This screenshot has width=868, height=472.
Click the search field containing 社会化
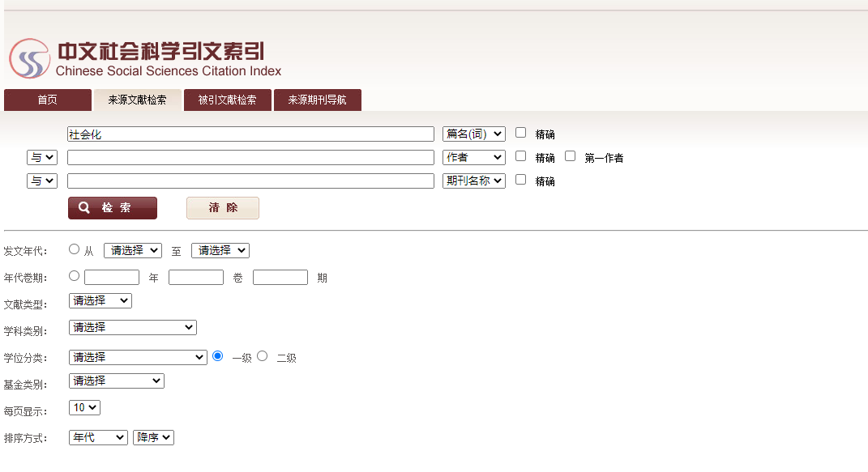(250, 134)
